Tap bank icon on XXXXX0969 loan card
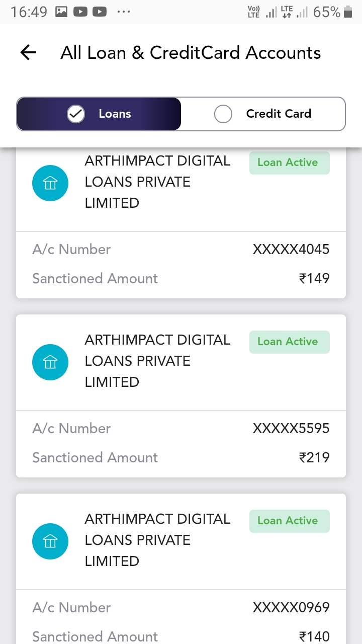This screenshot has width=362, height=644. 50,541
